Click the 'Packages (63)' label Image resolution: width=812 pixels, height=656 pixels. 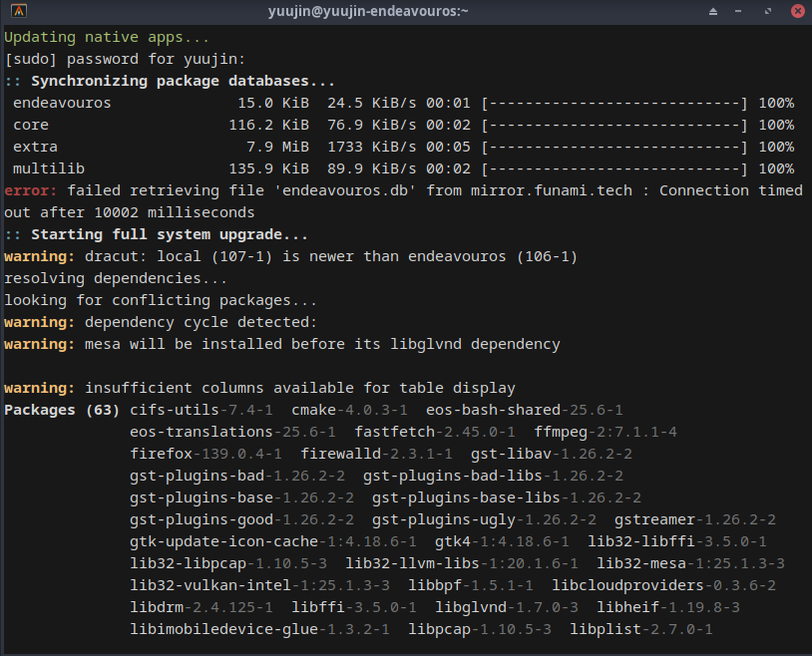coord(62,410)
